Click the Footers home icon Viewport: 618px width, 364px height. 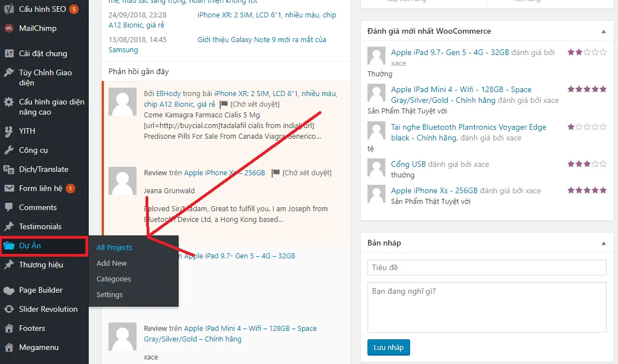[x=8, y=328]
